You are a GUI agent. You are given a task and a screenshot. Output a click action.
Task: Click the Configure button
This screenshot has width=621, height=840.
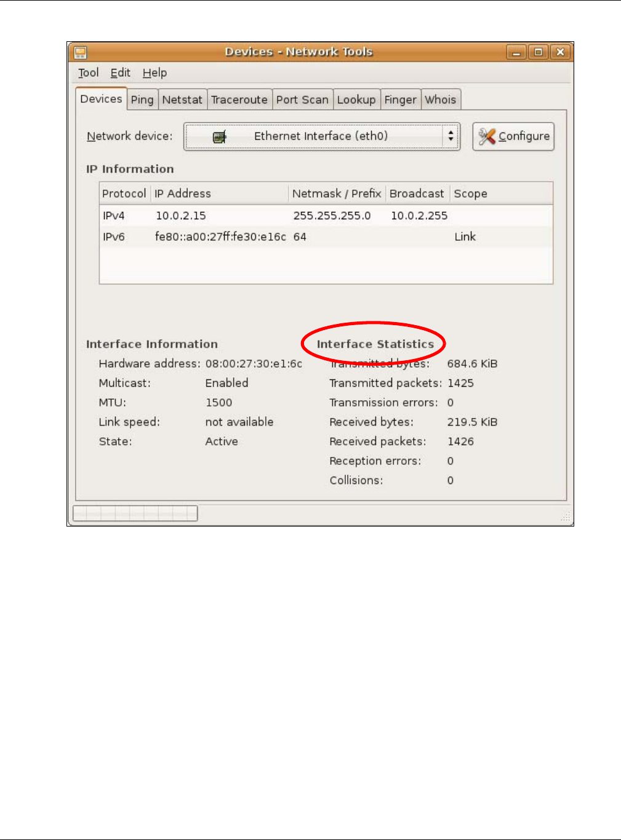pos(513,136)
